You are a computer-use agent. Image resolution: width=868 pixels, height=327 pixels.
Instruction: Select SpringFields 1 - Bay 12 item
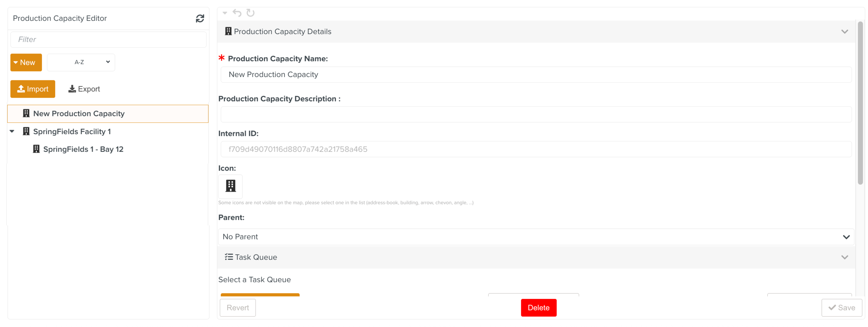click(x=83, y=149)
